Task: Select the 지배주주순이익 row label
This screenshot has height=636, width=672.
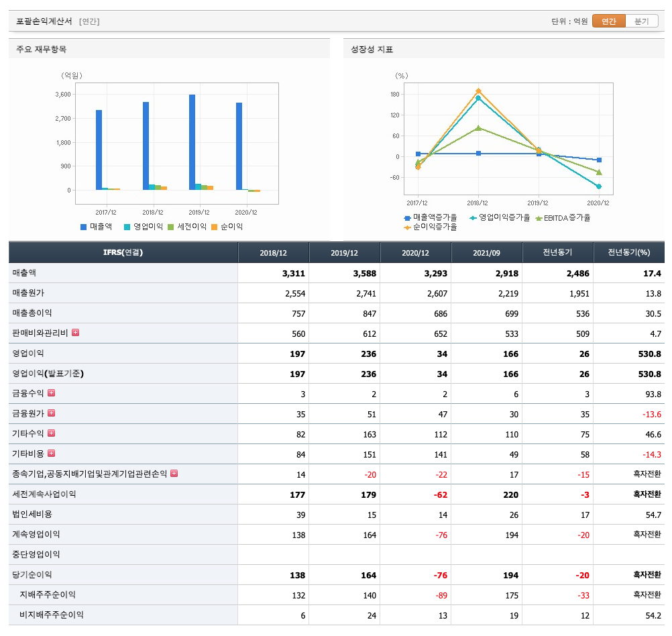Action: tap(48, 595)
